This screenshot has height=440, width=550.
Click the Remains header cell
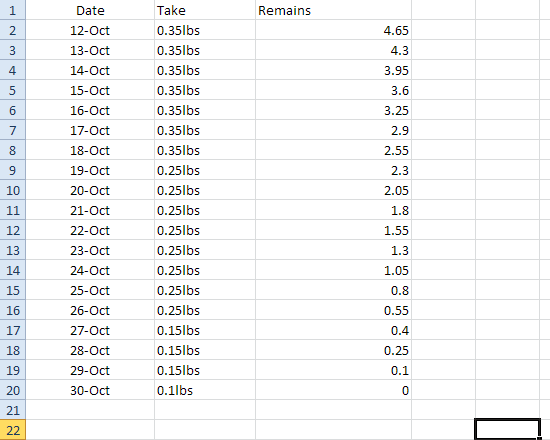[333, 10]
